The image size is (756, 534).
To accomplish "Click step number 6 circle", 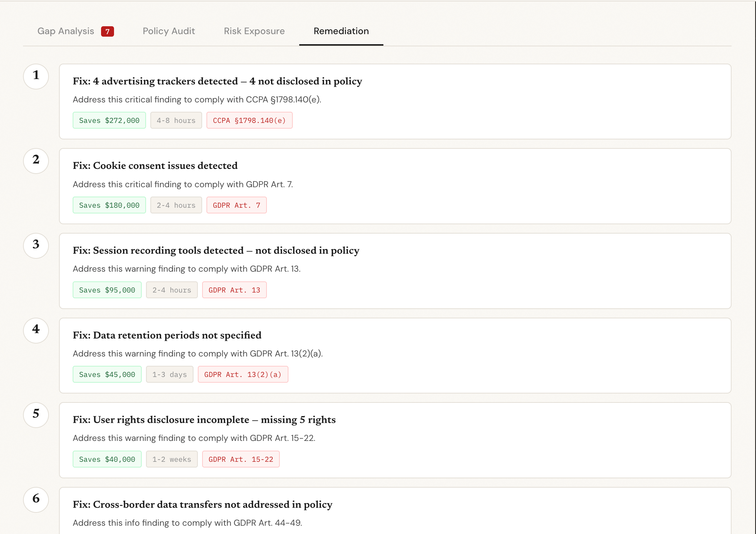I will (36, 500).
